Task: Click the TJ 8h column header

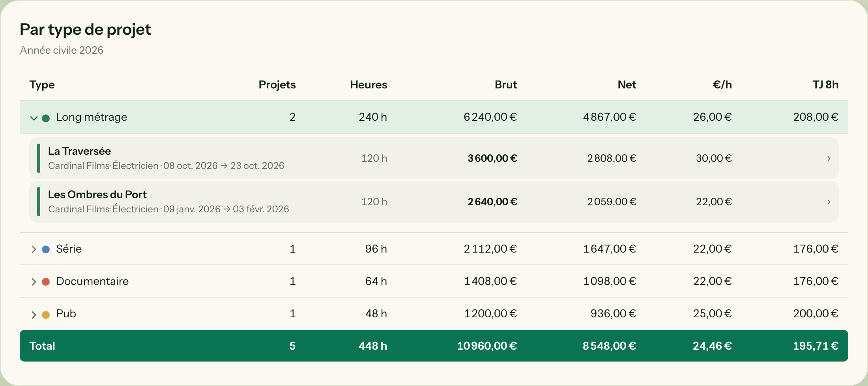Action: [x=825, y=85]
